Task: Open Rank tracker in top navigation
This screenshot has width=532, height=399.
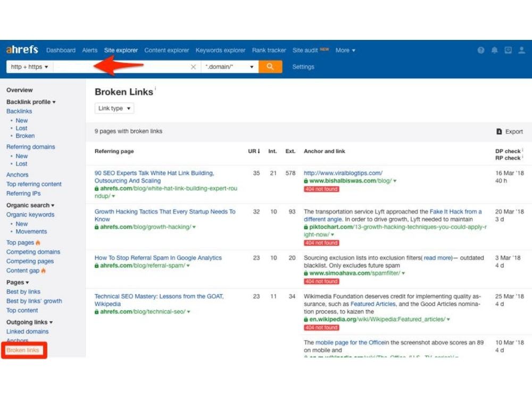Action: [269, 50]
